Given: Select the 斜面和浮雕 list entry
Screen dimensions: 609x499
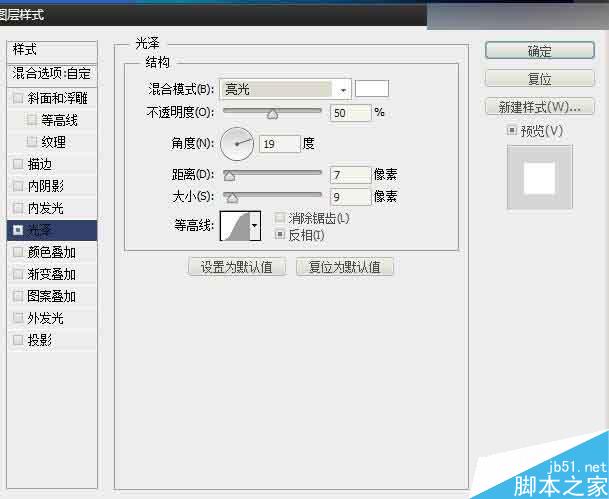Looking at the screenshot, I should point(52,98).
